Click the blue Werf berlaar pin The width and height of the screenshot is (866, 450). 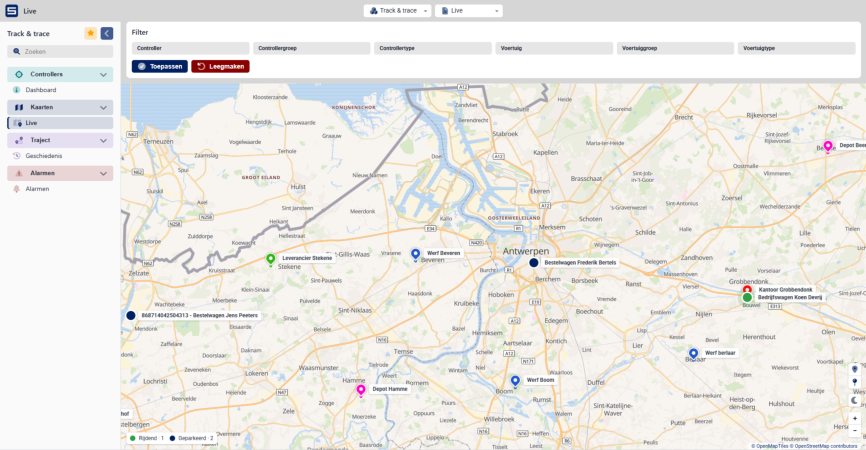(x=693, y=353)
